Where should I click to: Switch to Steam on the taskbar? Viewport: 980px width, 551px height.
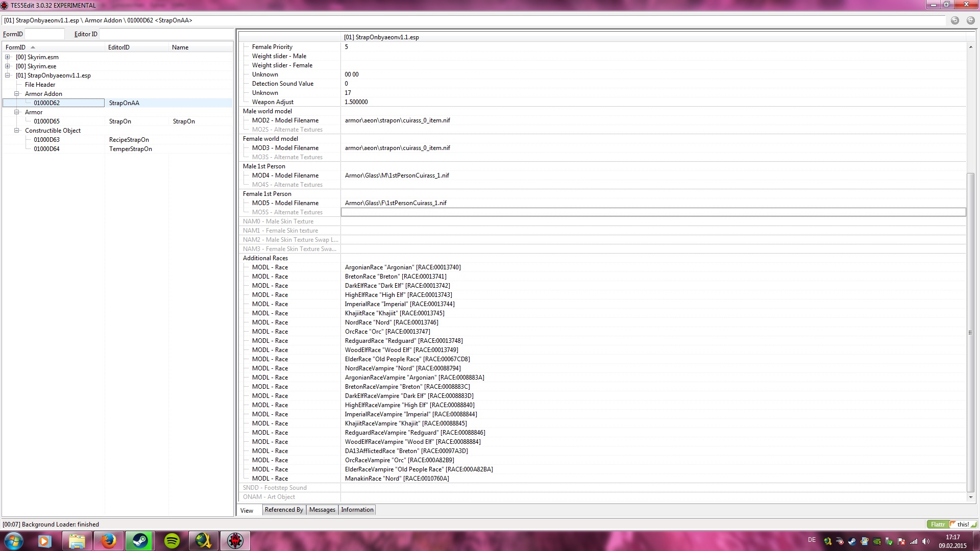pyautogui.click(x=140, y=541)
